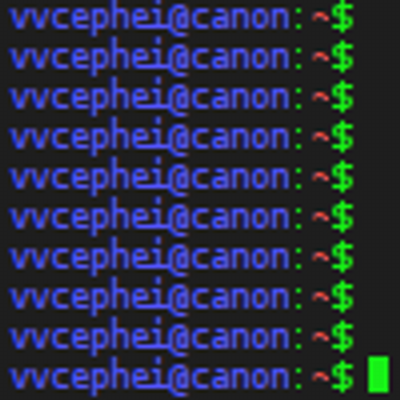This screenshot has width=400, height=400.
Task: Click the red tilde on the topmost prompt
Action: (x=321, y=16)
